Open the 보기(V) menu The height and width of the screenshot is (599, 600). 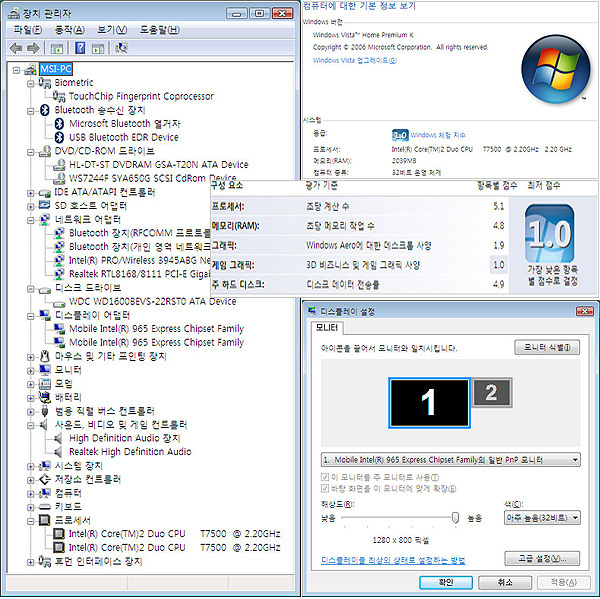[x=112, y=30]
